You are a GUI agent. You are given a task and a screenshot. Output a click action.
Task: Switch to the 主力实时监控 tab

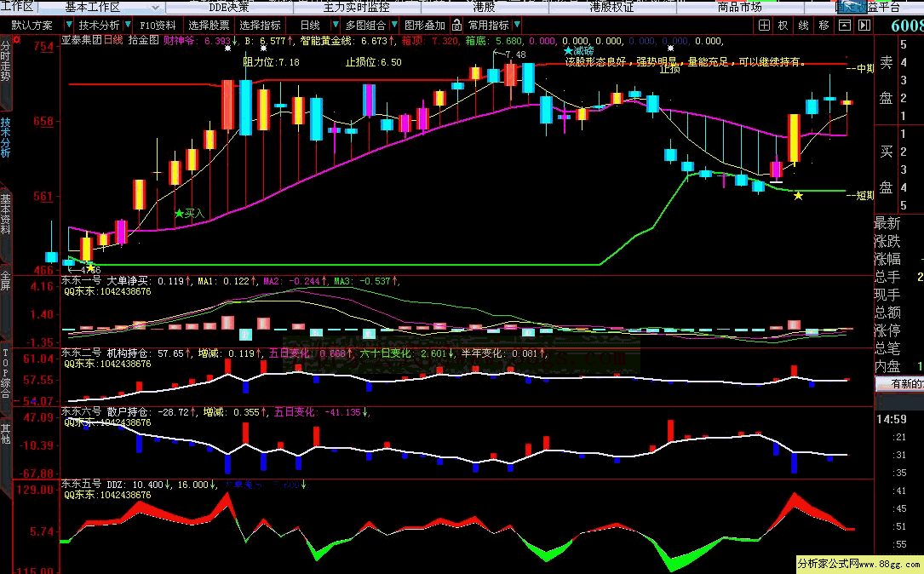pyautogui.click(x=357, y=7)
